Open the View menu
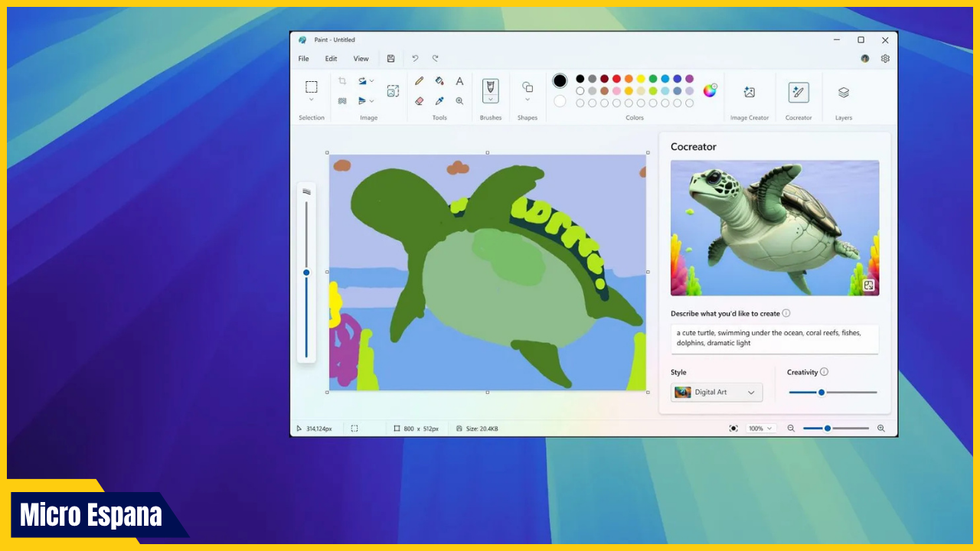980x551 pixels. [361, 59]
